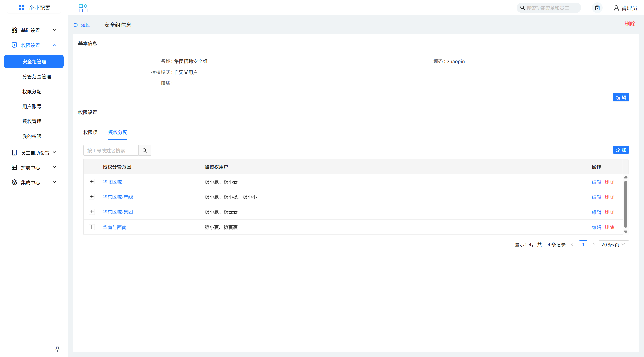
Task: Open the 20 条/页 page size dropdown
Action: pos(613,244)
